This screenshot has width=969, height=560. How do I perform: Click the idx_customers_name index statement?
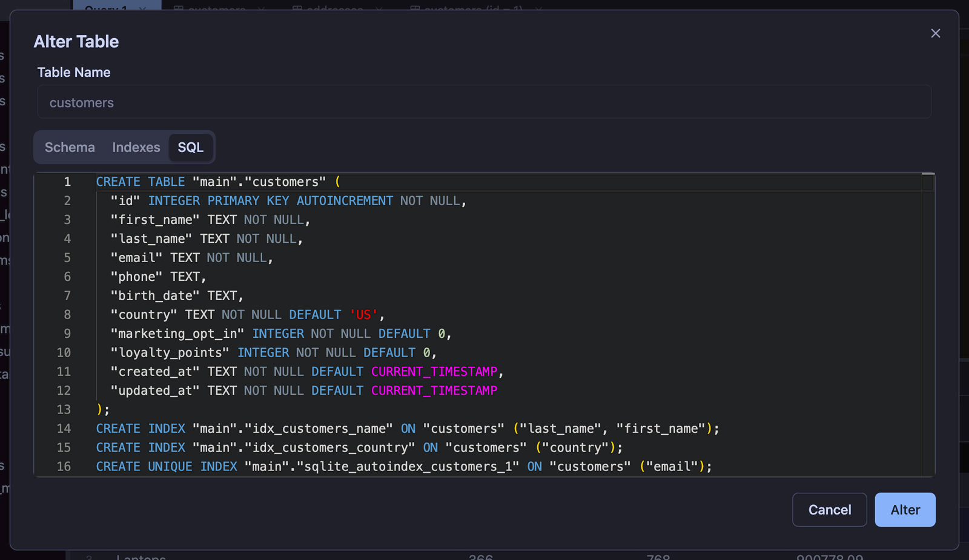[408, 429]
